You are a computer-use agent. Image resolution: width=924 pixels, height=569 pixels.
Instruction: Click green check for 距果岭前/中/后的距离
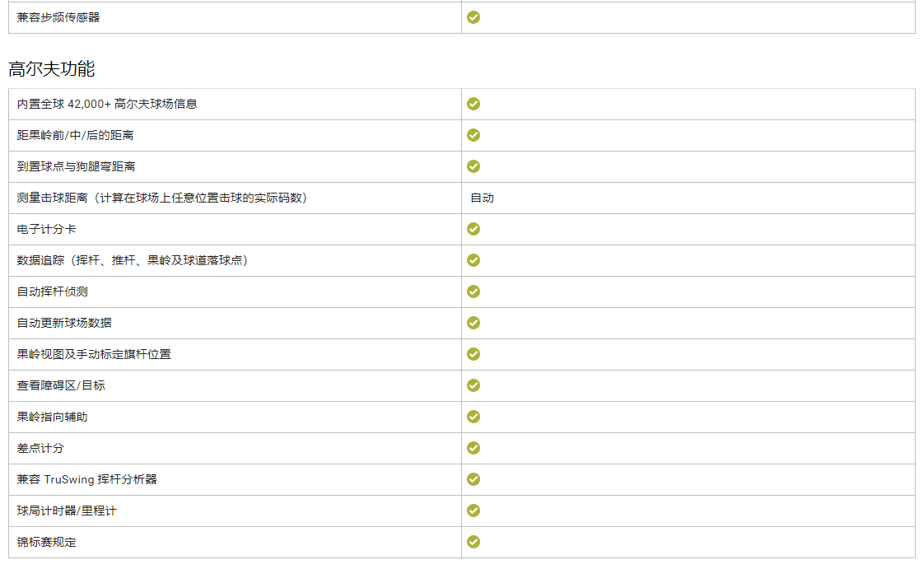(474, 135)
